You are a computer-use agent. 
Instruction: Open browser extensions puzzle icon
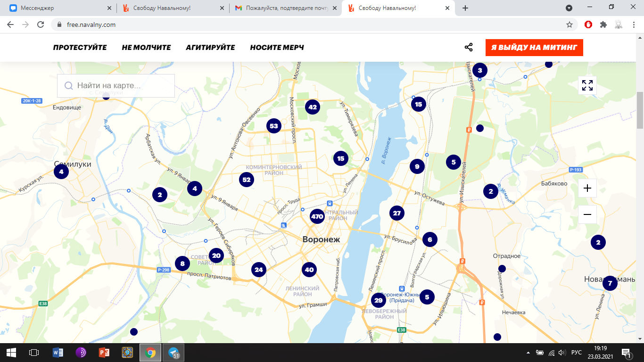pos(603,25)
